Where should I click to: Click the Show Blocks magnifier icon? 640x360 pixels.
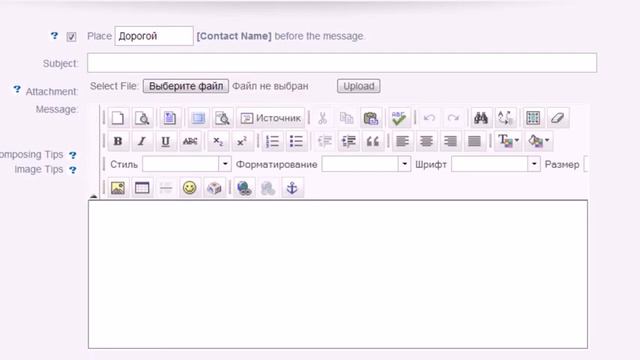222,118
